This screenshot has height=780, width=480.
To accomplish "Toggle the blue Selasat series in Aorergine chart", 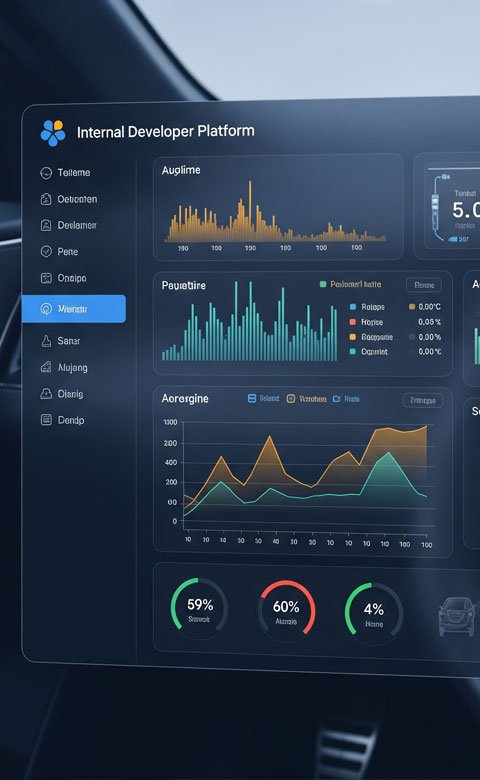I will pos(263,398).
